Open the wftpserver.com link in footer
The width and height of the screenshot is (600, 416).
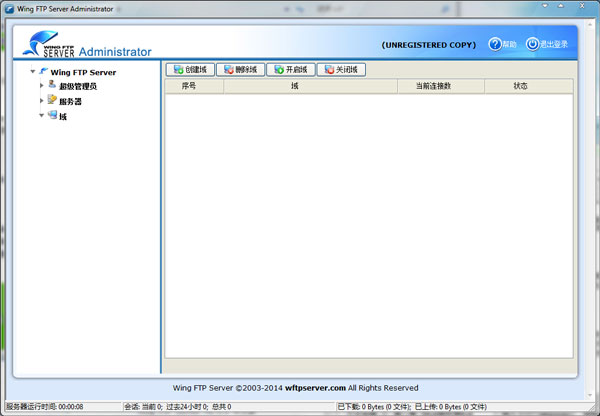point(315,388)
